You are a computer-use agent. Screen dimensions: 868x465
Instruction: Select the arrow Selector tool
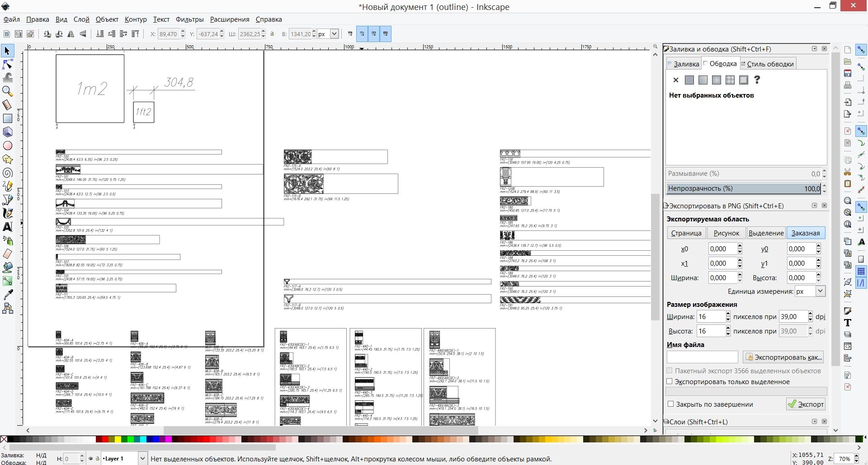(7, 51)
